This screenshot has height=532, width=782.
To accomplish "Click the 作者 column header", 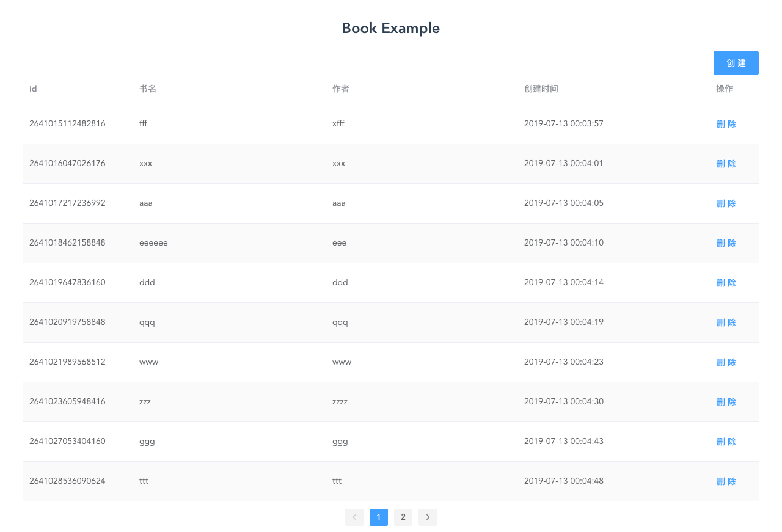I will pyautogui.click(x=340, y=89).
